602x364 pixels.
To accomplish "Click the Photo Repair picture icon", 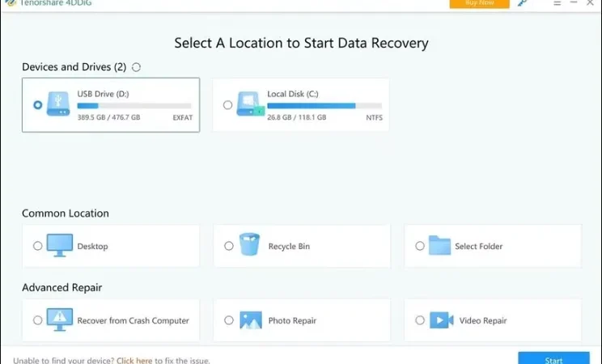I will (x=251, y=320).
